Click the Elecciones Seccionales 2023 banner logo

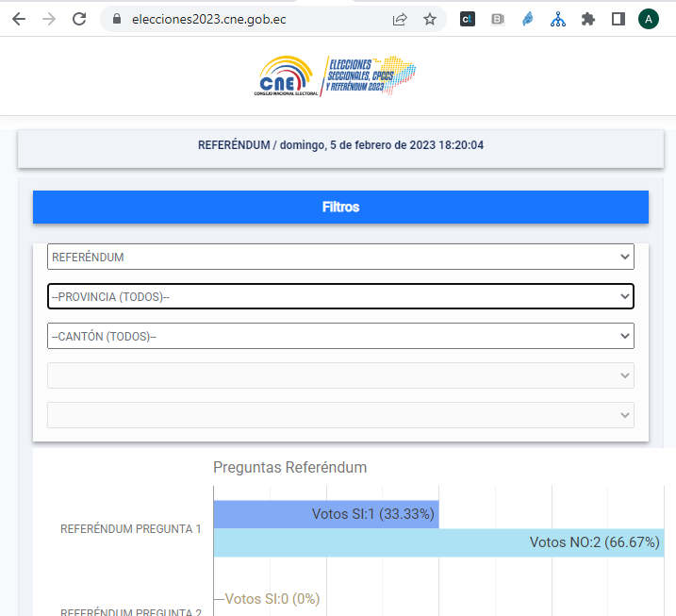pyautogui.click(x=369, y=75)
